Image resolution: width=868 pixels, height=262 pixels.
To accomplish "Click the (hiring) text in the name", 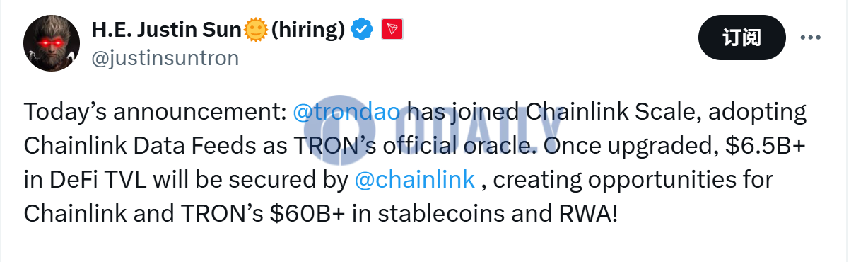I will 307,29.
